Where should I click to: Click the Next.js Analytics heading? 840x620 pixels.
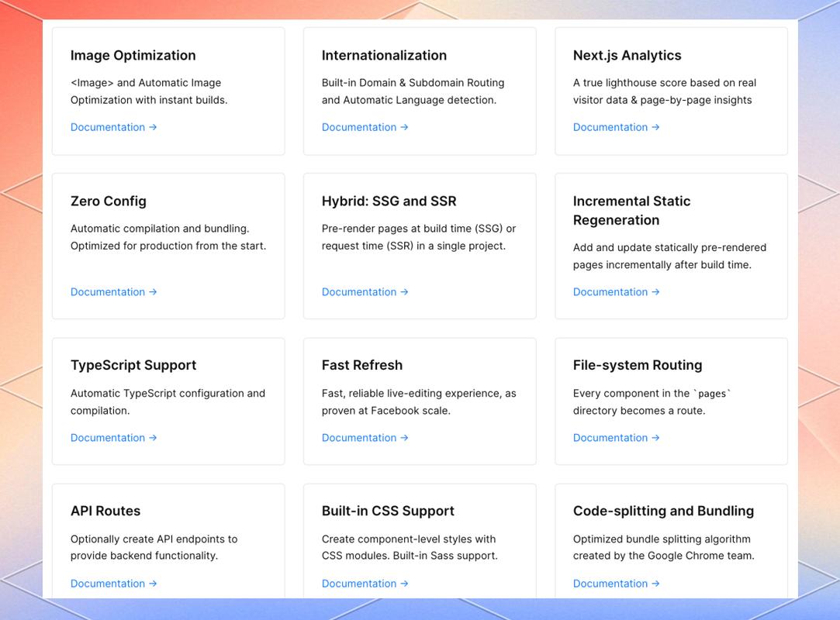point(627,55)
